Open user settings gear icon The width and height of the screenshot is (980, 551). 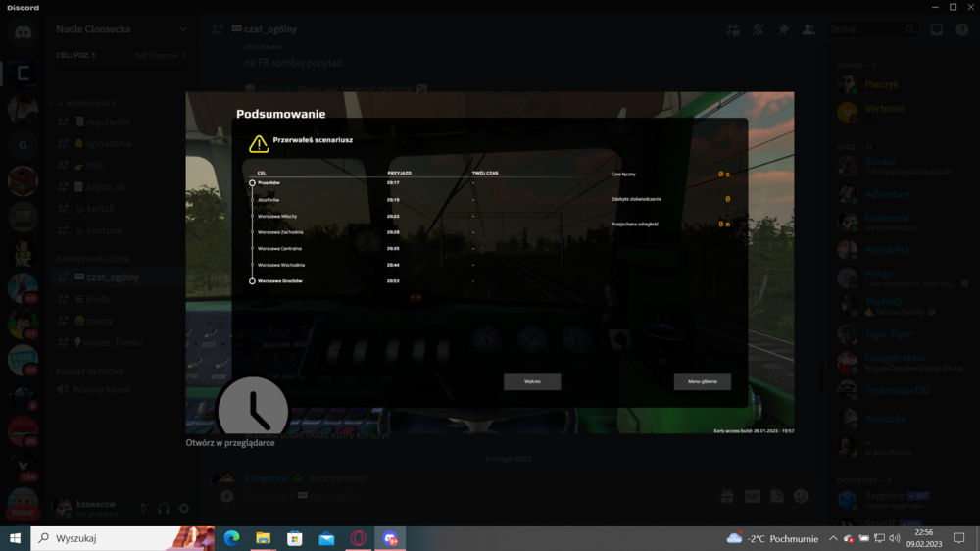(184, 509)
